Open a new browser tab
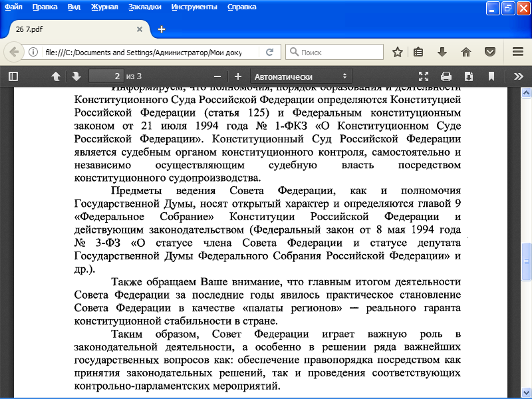The image size is (532, 399). point(162,29)
